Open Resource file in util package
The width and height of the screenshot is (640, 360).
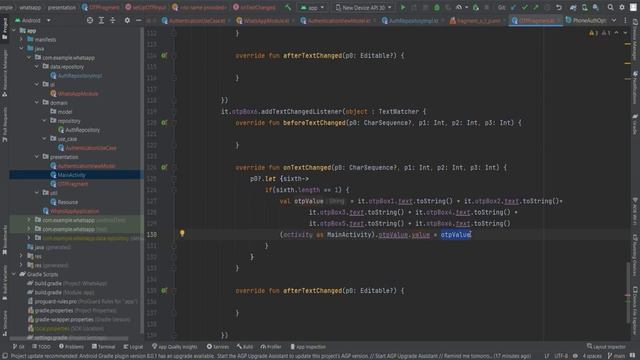(x=67, y=202)
